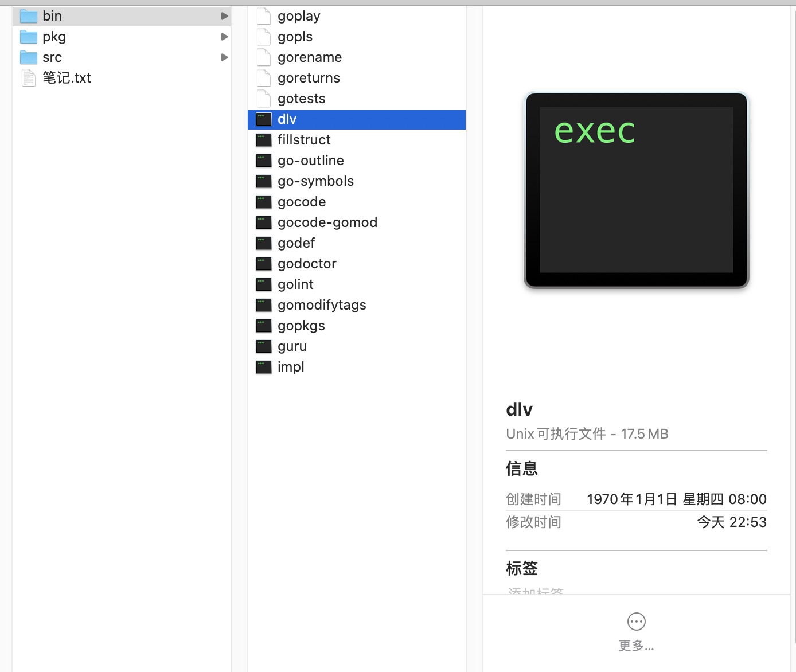
Task: Select the dlv executable terminal icon
Action: point(263,119)
